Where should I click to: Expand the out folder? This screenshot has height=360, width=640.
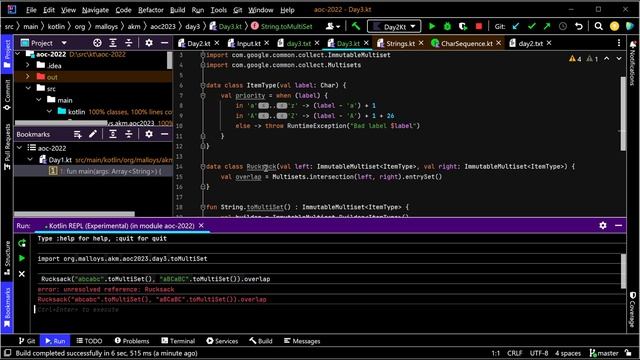click(x=28, y=77)
